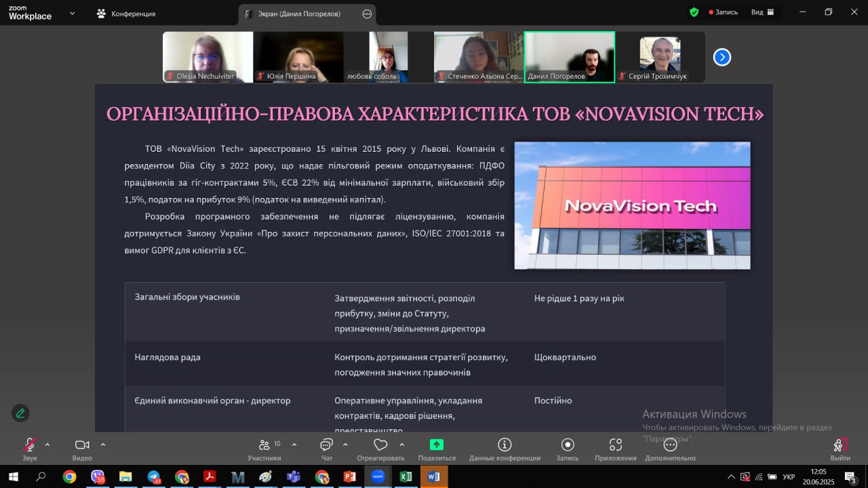Expand the chevron next to Отреагировать
868x488 pixels.
401,445
